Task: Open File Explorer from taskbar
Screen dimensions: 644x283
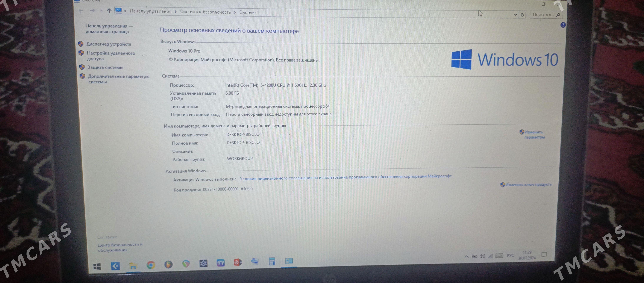Action: tap(133, 265)
